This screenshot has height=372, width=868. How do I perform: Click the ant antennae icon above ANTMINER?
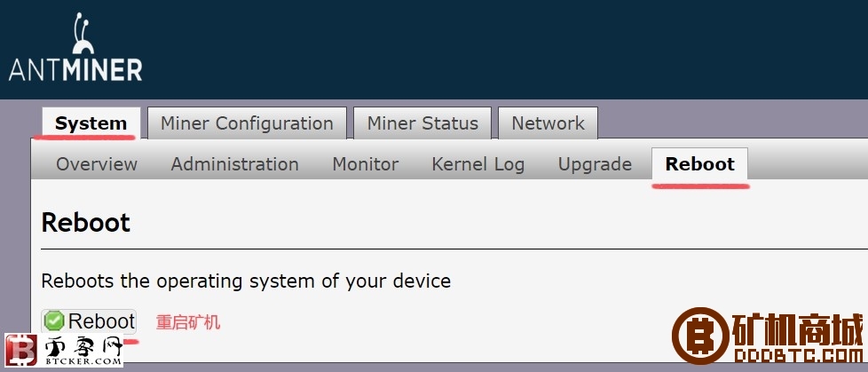tap(83, 33)
